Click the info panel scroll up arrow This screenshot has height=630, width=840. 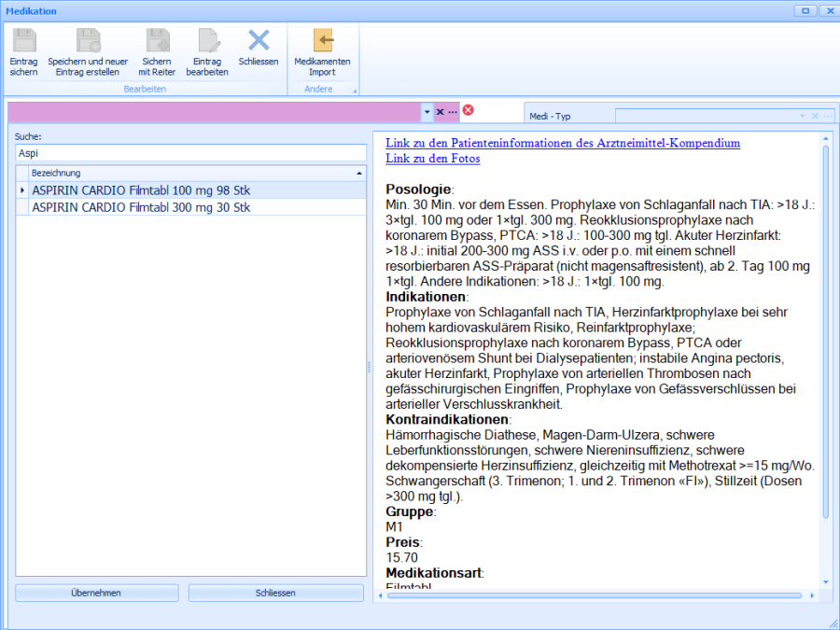pyautogui.click(x=826, y=139)
